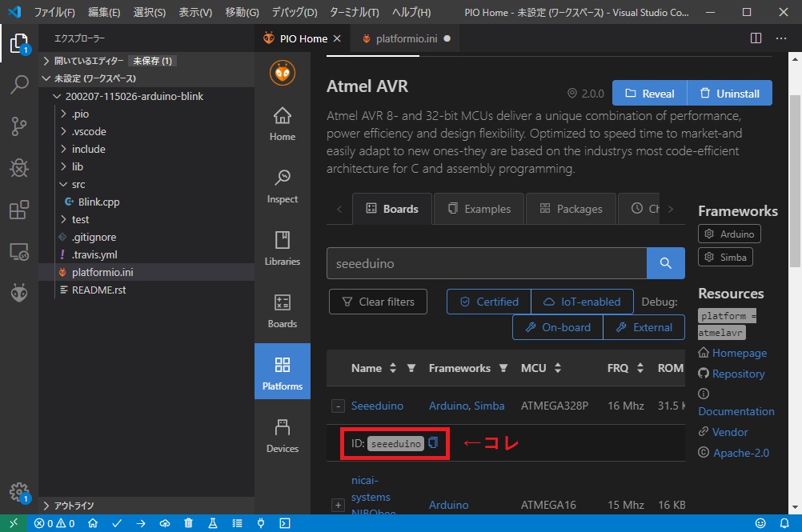Image resolution: width=802 pixels, height=532 pixels.
Task: Collapse the Seeeduino row details
Action: (x=338, y=406)
